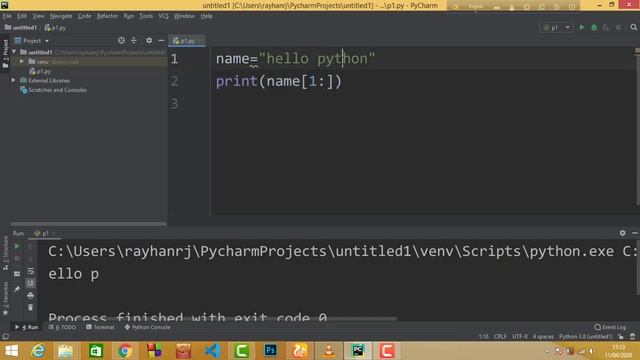Select the p1 tab in the Run panel
Screen dimensions: 640x360
[44, 233]
